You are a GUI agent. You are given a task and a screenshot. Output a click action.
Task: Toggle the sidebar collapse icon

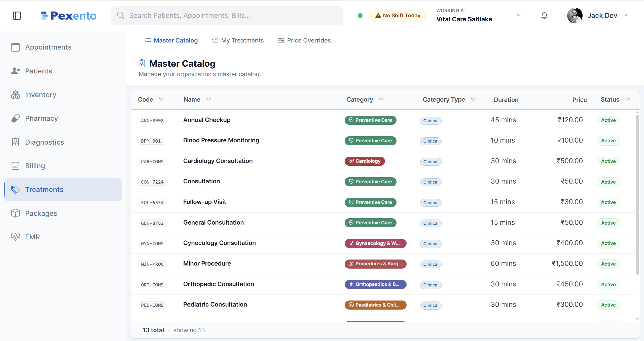[17, 16]
